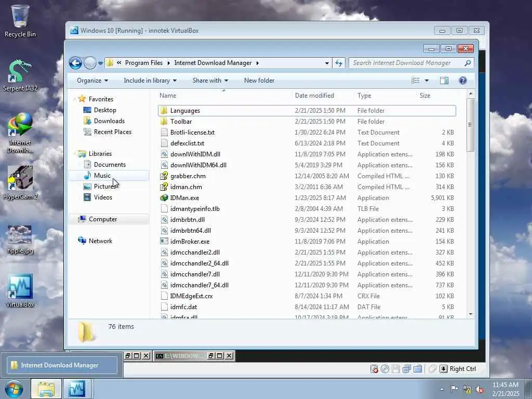This screenshot has width=532, height=399.
Task: Click the help question mark icon
Action: click(463, 81)
